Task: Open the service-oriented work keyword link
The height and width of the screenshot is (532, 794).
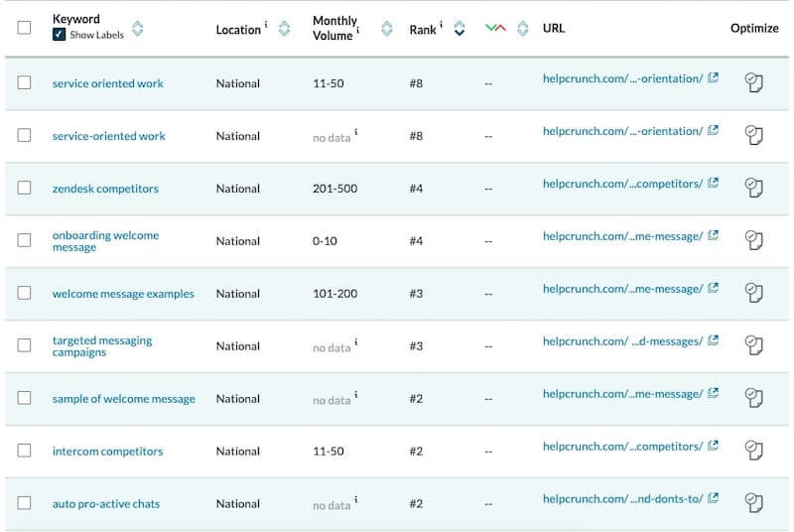Action: click(109, 136)
